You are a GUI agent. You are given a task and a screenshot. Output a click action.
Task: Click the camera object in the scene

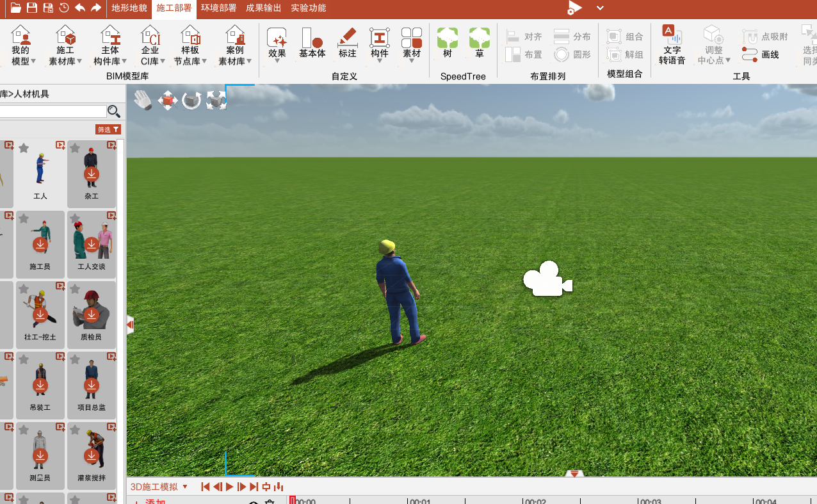pos(547,279)
